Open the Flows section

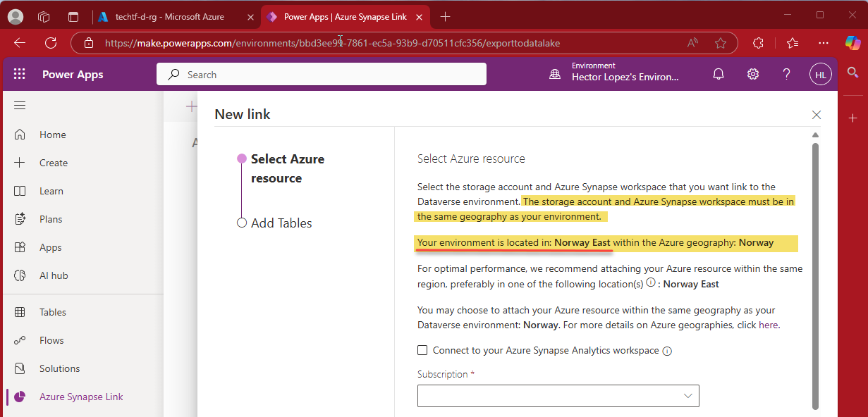click(x=51, y=340)
